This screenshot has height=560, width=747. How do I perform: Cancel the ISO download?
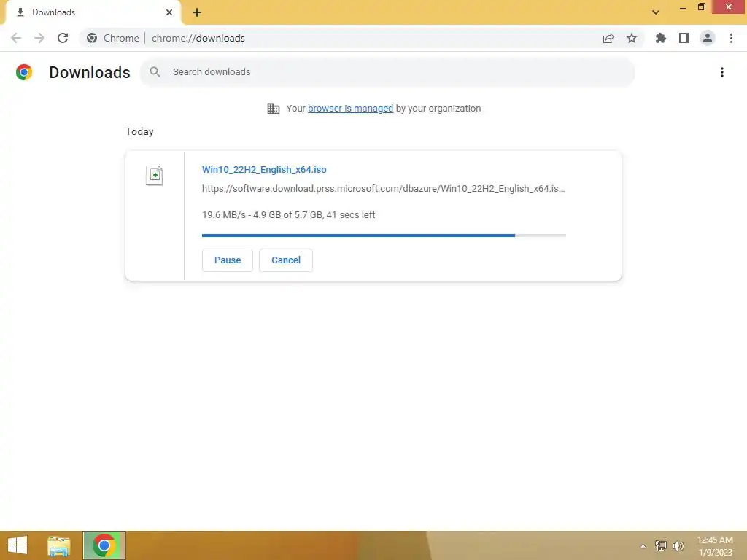point(286,260)
